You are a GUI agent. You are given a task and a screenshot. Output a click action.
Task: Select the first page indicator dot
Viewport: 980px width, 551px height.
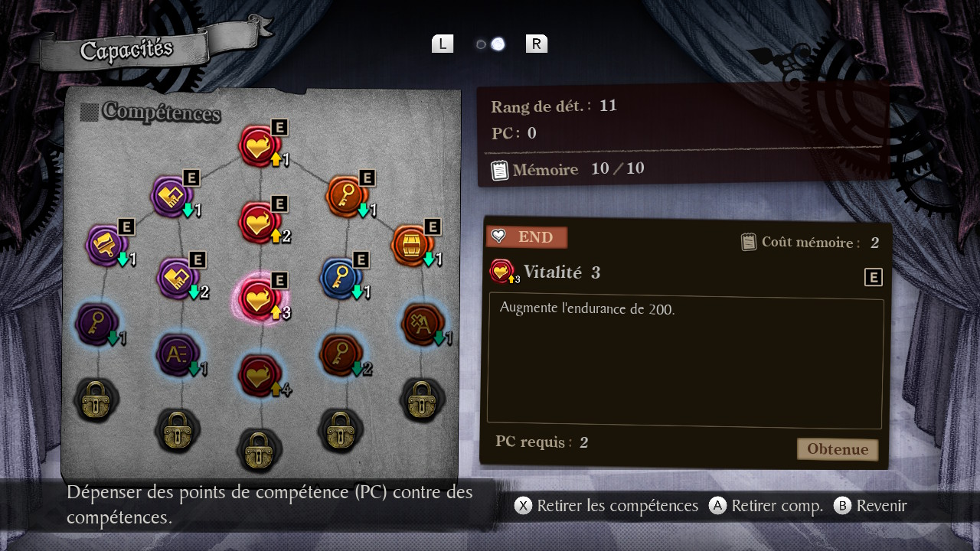click(x=482, y=44)
